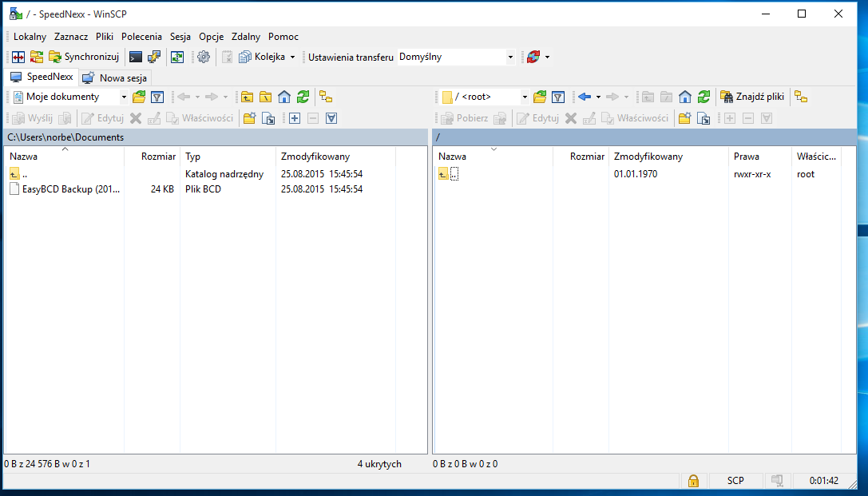Open the Pomoc menu

(283, 37)
